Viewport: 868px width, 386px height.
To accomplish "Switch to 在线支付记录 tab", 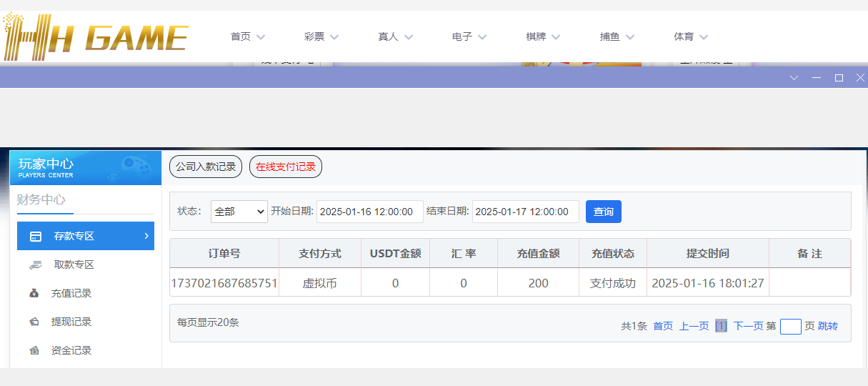I will click(x=286, y=167).
